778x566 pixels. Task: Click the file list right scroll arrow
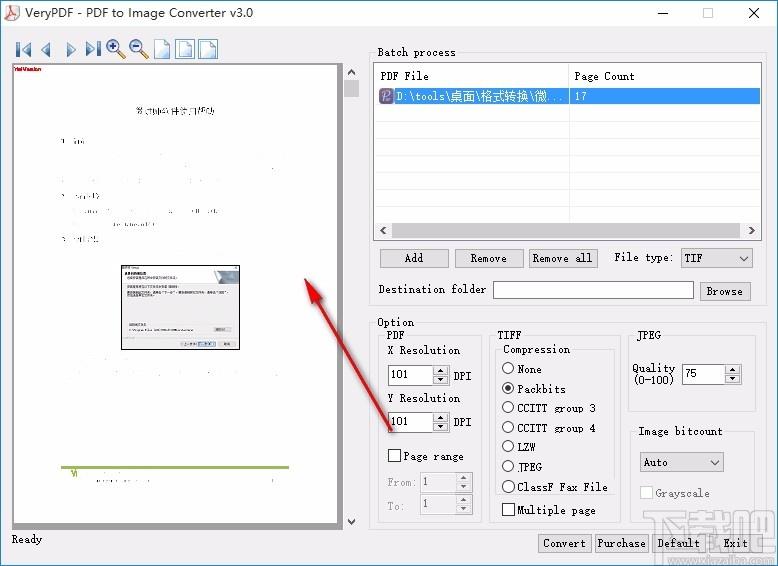tap(752, 230)
